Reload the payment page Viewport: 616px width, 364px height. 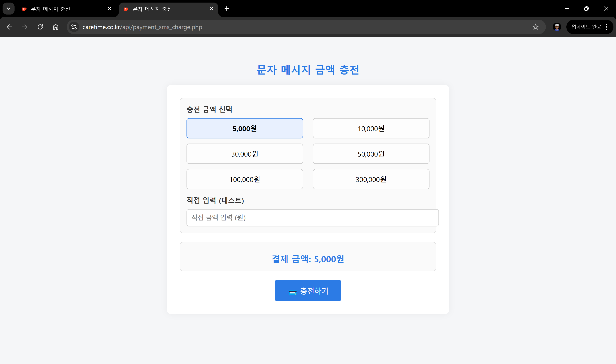click(x=40, y=27)
